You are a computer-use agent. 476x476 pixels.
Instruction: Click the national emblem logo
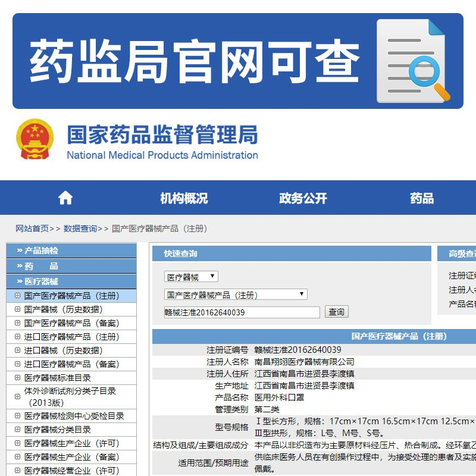[35, 139]
